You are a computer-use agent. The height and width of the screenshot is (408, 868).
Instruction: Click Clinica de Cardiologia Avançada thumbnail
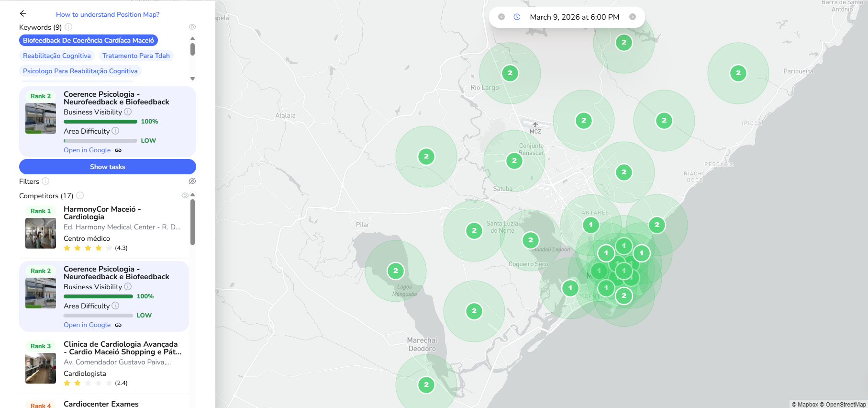tap(41, 368)
